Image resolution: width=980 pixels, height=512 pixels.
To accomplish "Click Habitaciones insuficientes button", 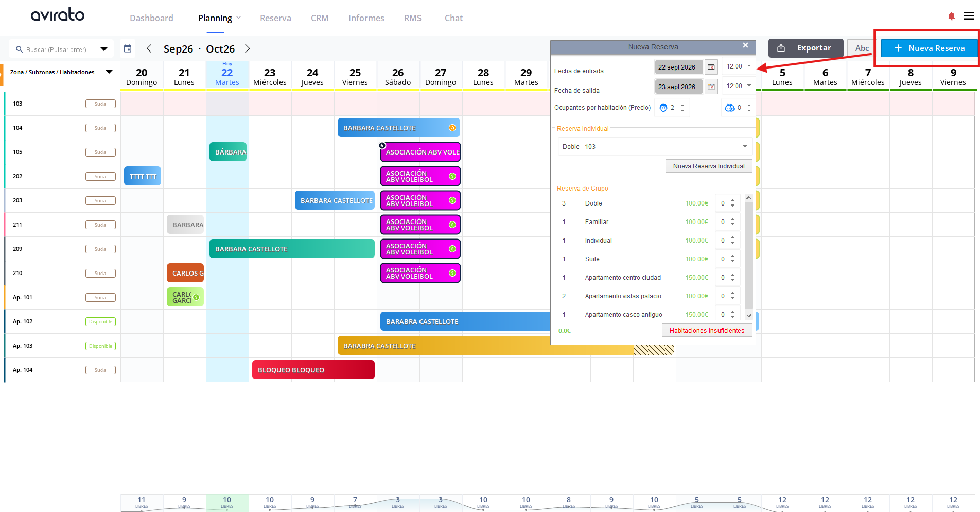I will point(707,330).
